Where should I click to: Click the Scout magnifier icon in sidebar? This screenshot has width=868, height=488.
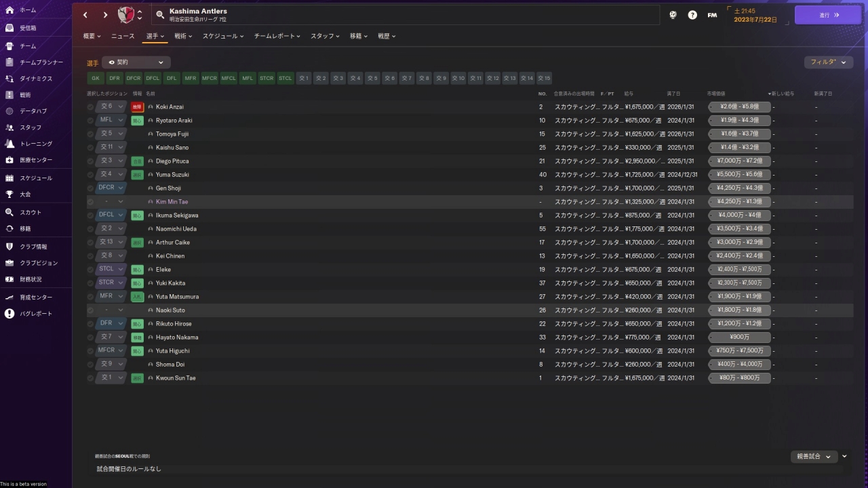(9, 212)
